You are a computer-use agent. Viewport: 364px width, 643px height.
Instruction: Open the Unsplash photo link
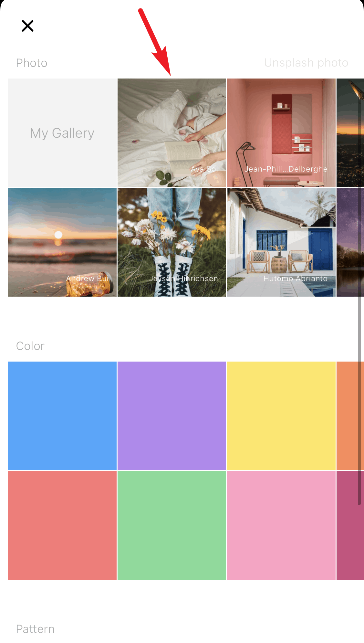306,63
